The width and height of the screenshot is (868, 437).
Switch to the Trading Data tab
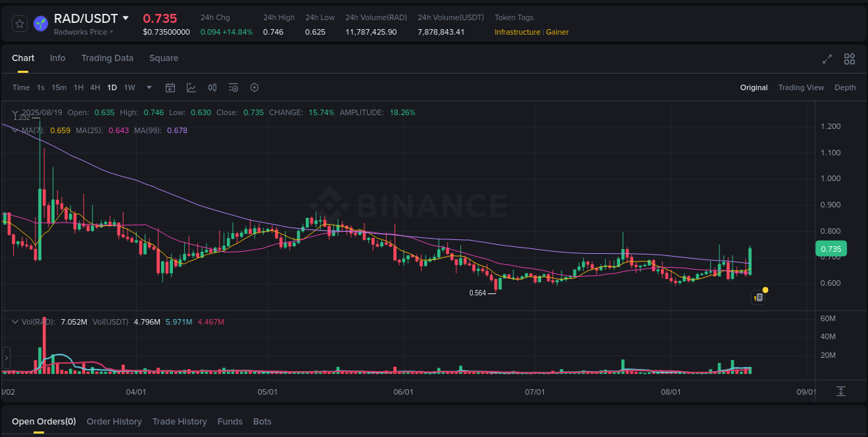pyautogui.click(x=107, y=58)
